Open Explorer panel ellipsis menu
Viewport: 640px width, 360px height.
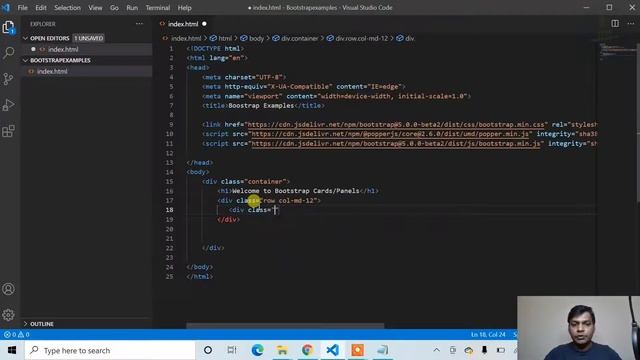(x=139, y=24)
